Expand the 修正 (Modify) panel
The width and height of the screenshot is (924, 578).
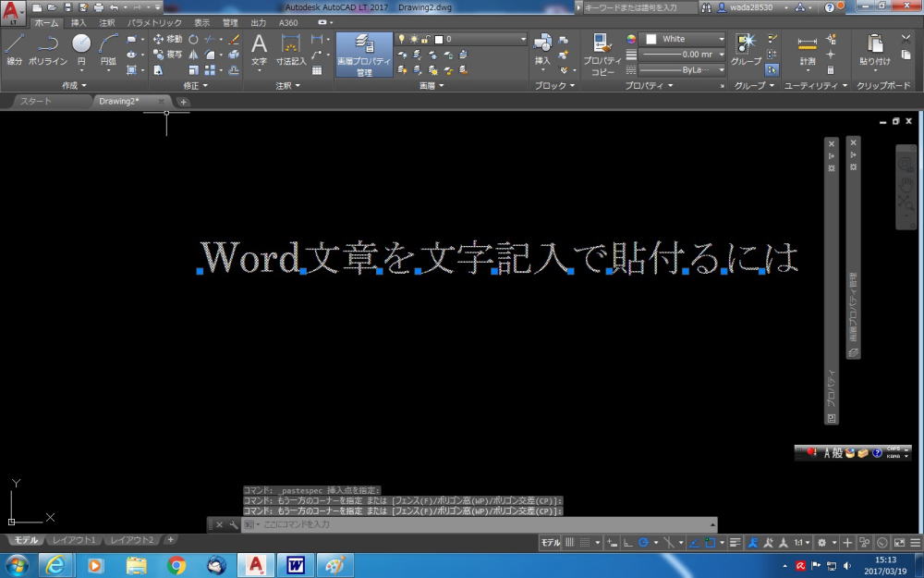[195, 85]
